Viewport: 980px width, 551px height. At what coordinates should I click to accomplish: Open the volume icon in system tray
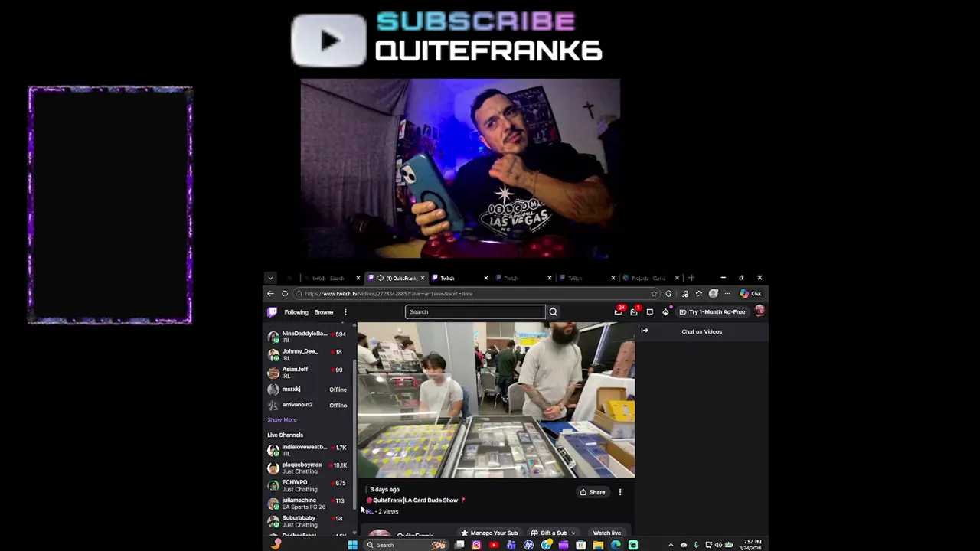tap(718, 545)
